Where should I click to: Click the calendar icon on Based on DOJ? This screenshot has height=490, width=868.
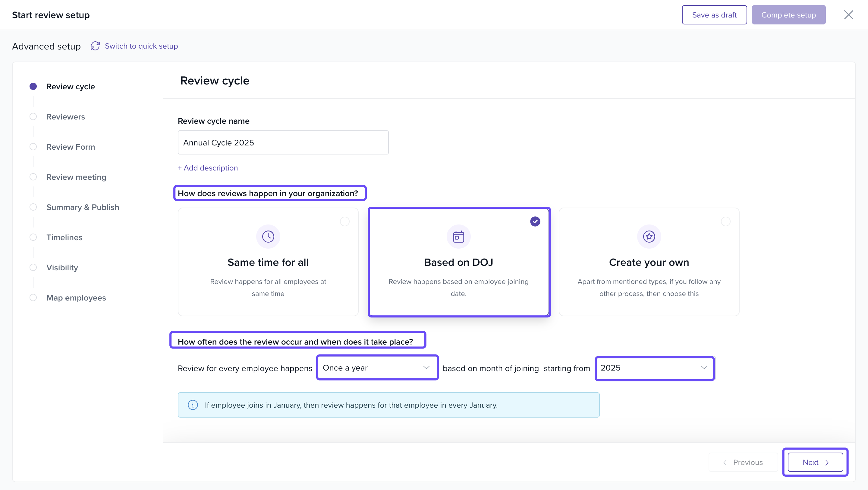[x=458, y=236]
